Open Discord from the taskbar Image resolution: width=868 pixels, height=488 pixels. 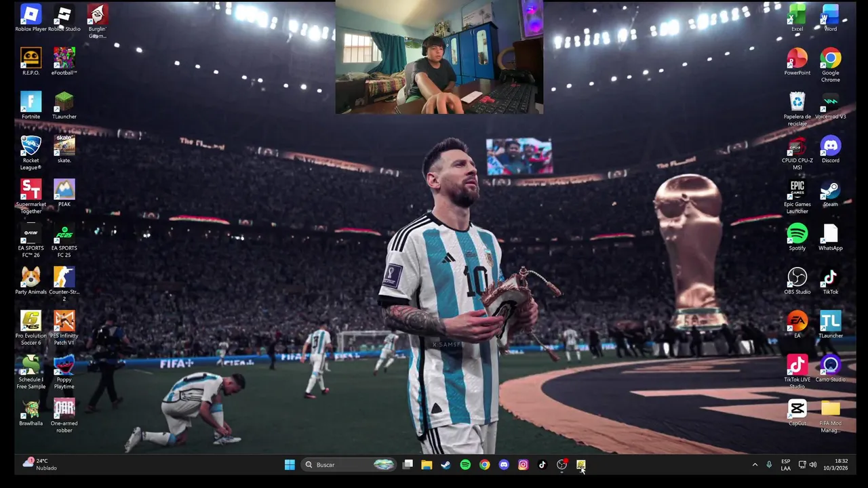click(504, 464)
